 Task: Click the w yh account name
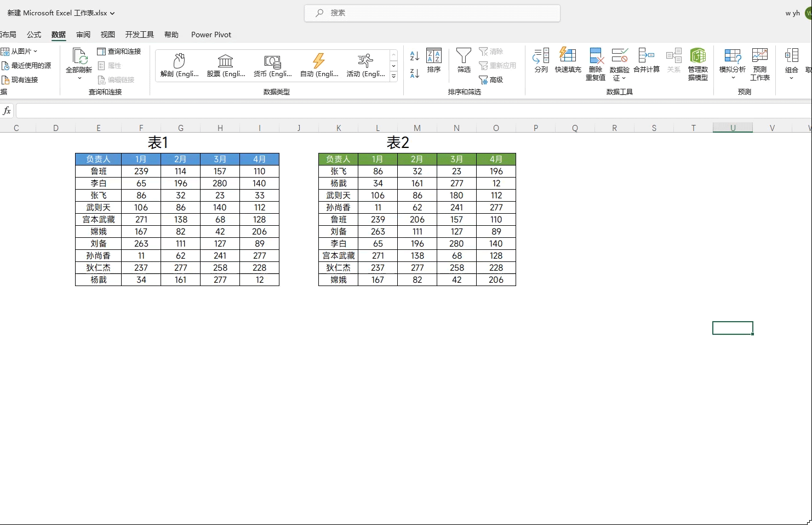coord(792,13)
